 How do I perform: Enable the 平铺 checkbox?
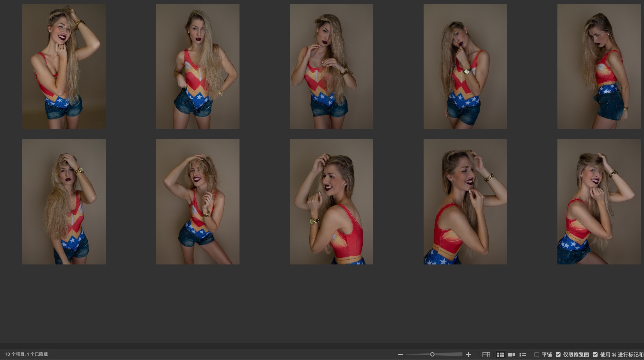click(537, 355)
